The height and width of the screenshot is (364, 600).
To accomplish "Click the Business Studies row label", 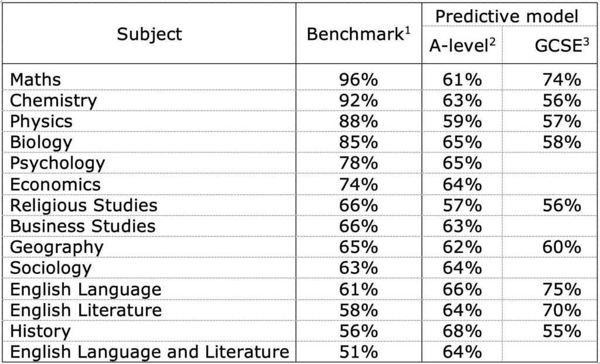I will [x=83, y=226].
